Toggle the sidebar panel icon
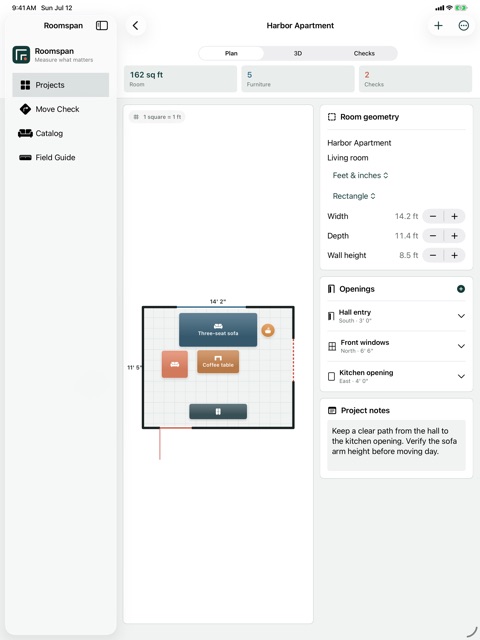The image size is (480, 640). [x=102, y=26]
